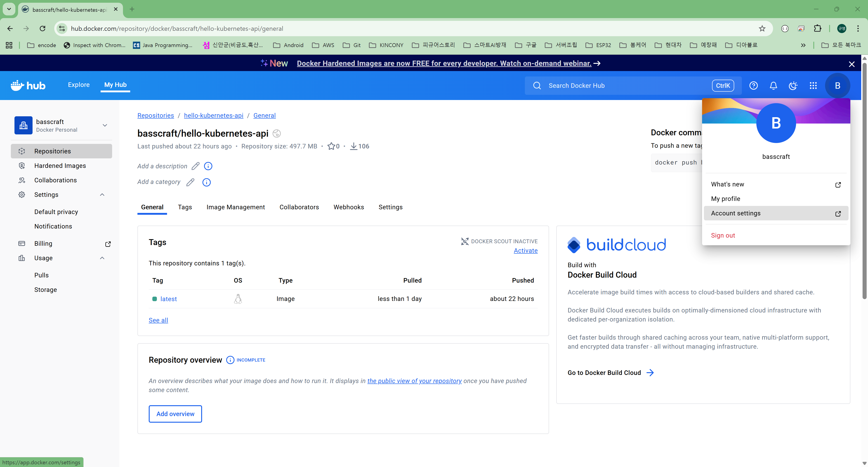Click the info icon beside Add a category
Image resolution: width=868 pixels, height=467 pixels.
207,182
